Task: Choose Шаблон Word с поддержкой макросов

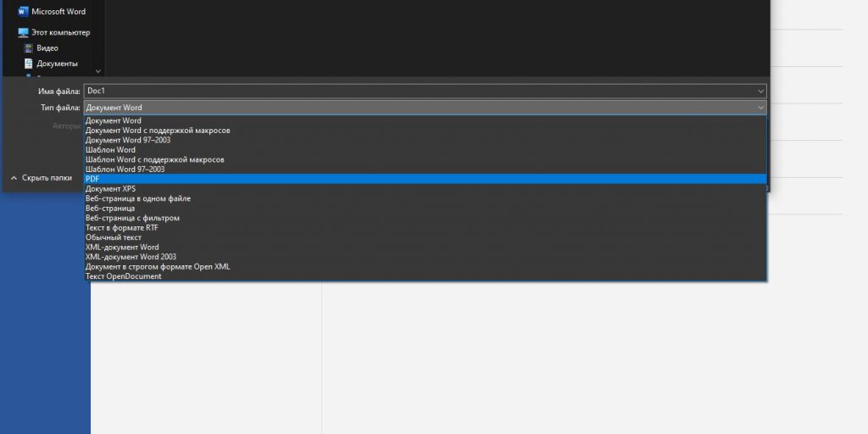Action: pos(426,159)
